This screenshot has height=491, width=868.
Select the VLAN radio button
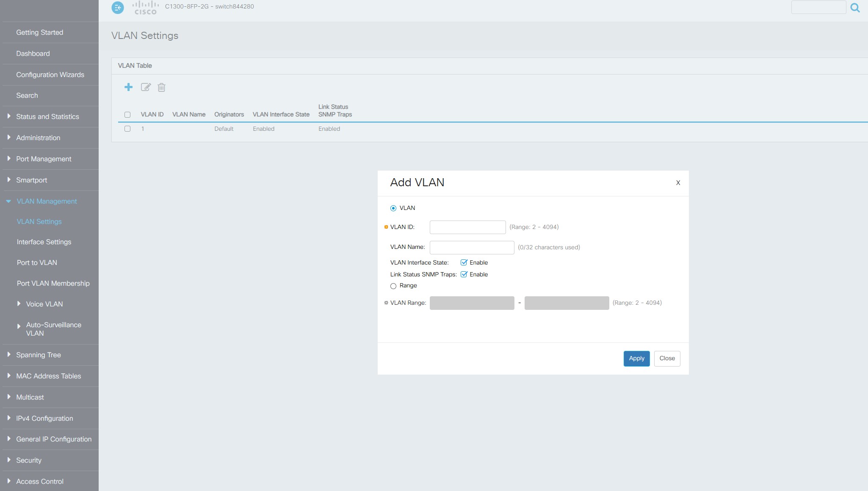393,208
